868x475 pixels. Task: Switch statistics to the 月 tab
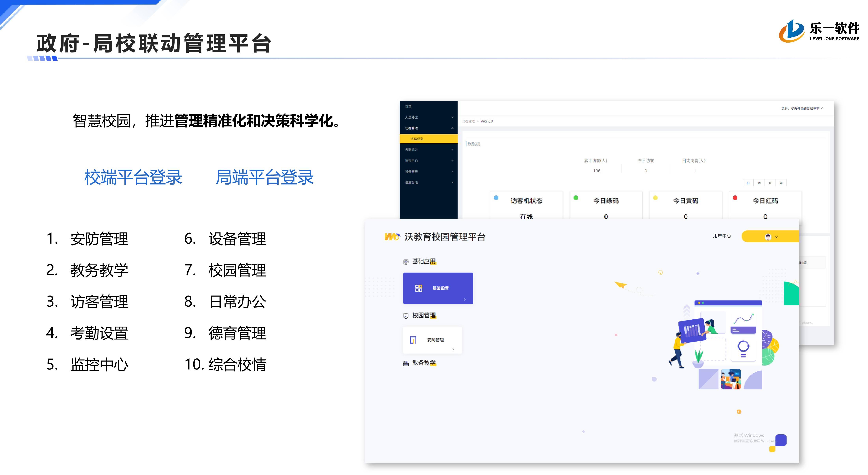(770, 183)
